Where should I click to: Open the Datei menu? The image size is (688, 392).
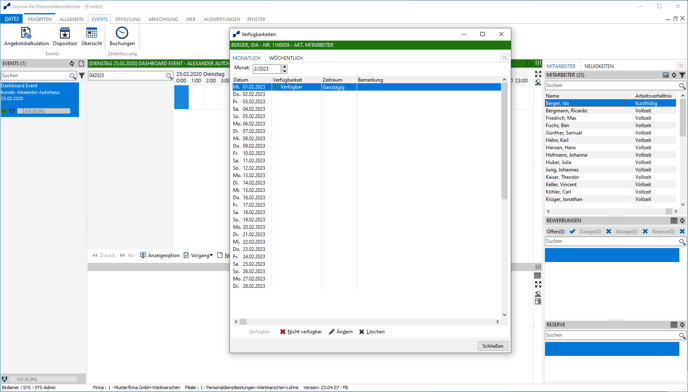point(11,19)
